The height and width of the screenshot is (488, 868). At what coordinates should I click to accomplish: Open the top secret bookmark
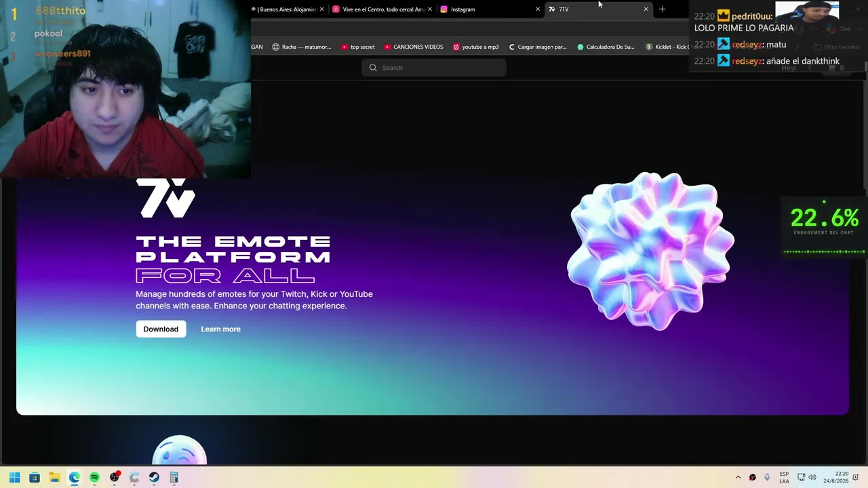coord(357,47)
